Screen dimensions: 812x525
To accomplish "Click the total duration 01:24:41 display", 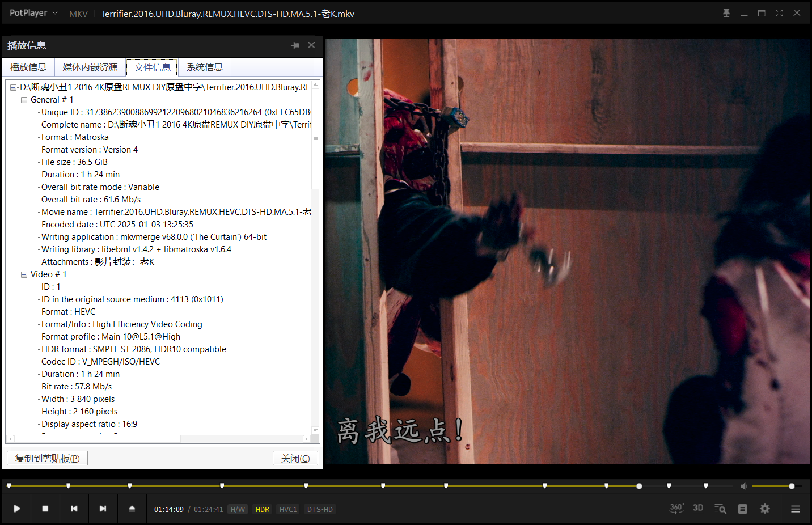I will coord(209,509).
